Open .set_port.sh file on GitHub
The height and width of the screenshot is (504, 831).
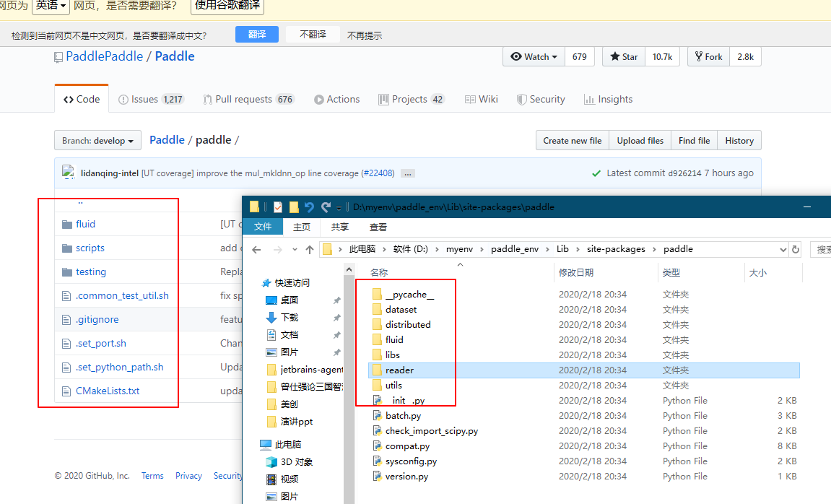100,344
